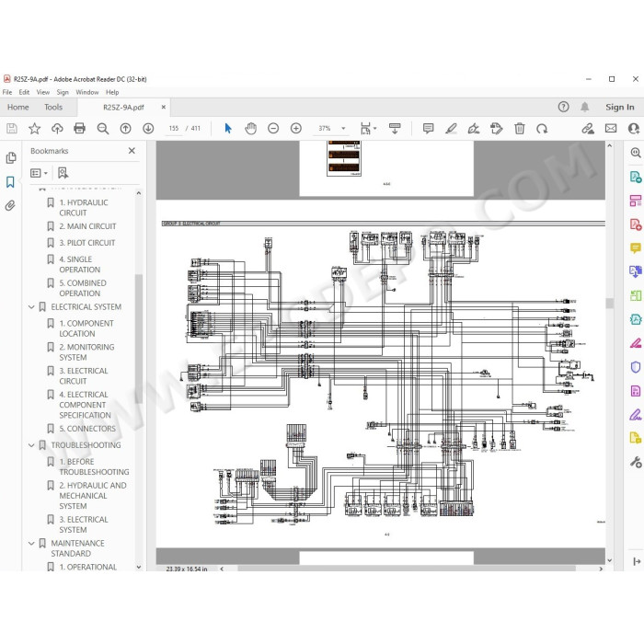Open the Help menu
644x644 pixels.
(112, 92)
